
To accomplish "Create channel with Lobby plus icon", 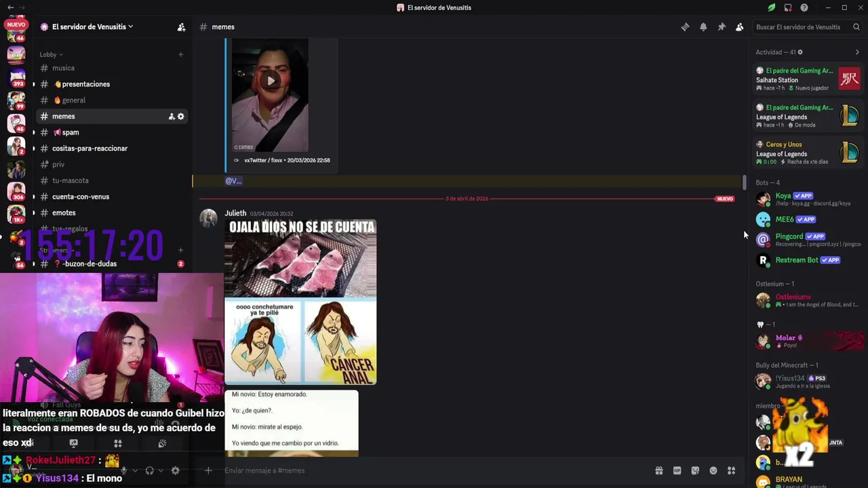I will pyautogui.click(x=180, y=54).
